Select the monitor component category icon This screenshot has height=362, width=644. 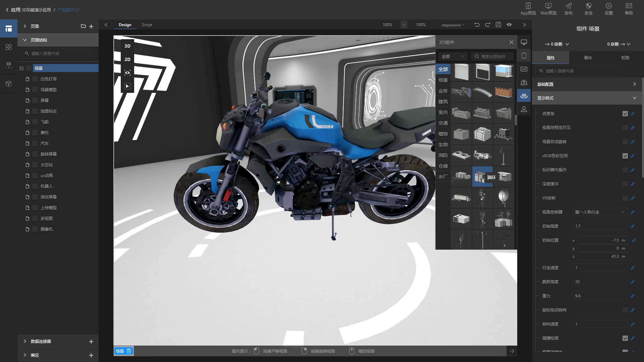coord(524,42)
